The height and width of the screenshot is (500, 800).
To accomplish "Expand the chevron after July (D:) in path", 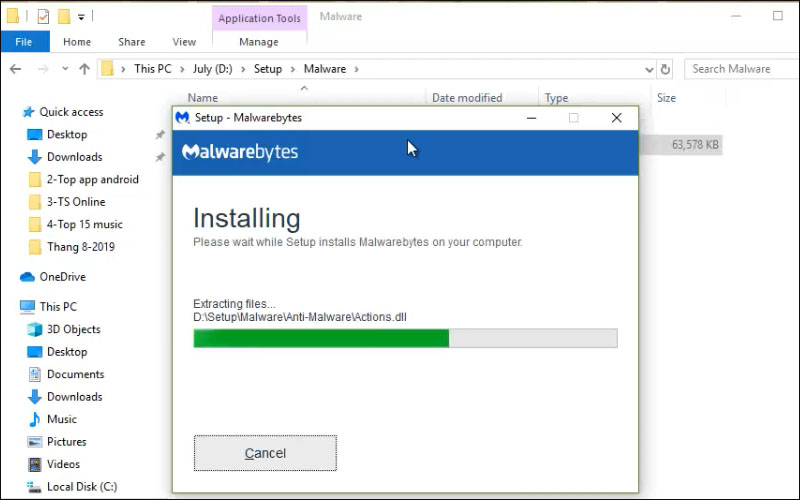I will click(243, 69).
